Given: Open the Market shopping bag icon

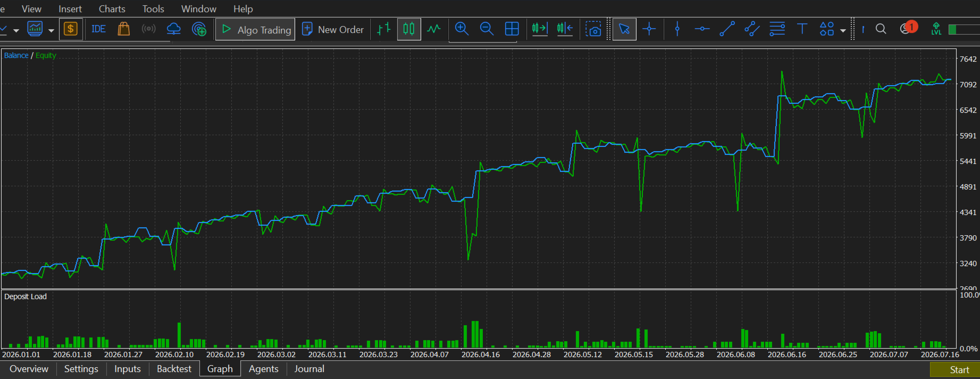Looking at the screenshot, I should click(x=124, y=29).
